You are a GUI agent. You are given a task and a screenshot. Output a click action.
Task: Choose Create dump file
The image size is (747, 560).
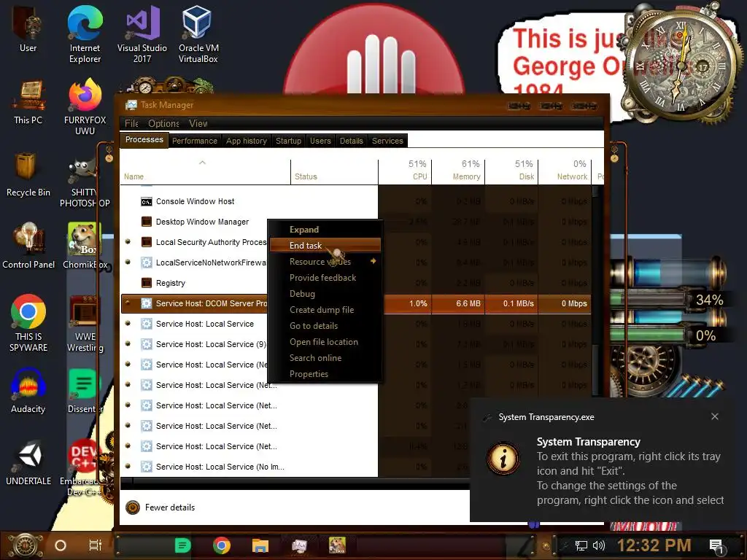[325, 309]
